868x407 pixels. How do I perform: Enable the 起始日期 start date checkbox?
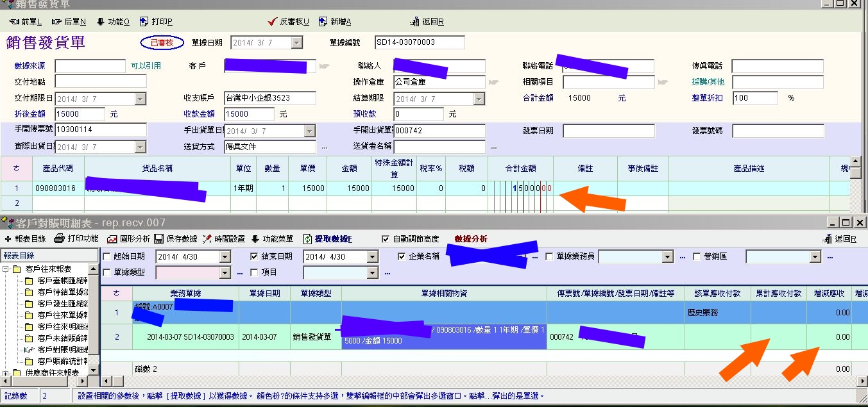click(106, 257)
